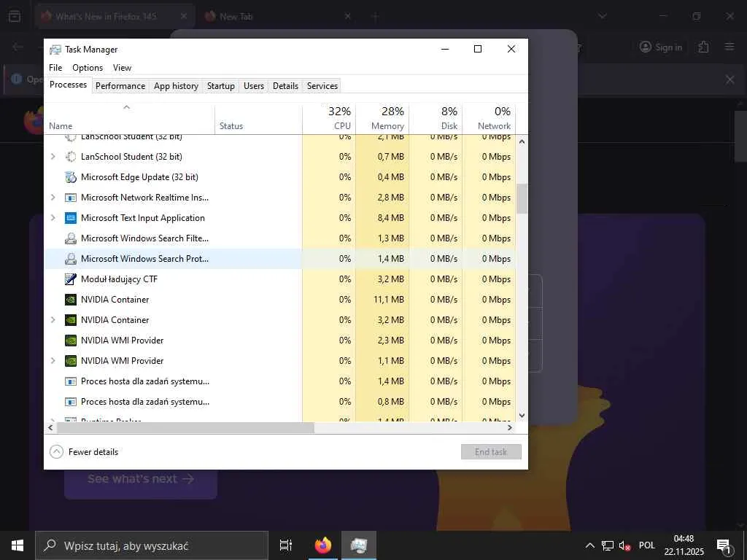
Task: Switch to Firefox in the taskbar
Action: (323, 545)
